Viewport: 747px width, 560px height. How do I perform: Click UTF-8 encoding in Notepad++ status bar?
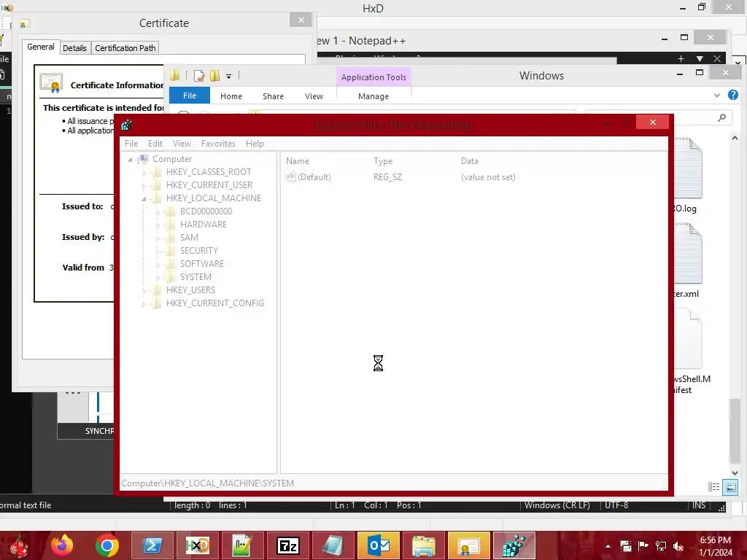click(616, 505)
